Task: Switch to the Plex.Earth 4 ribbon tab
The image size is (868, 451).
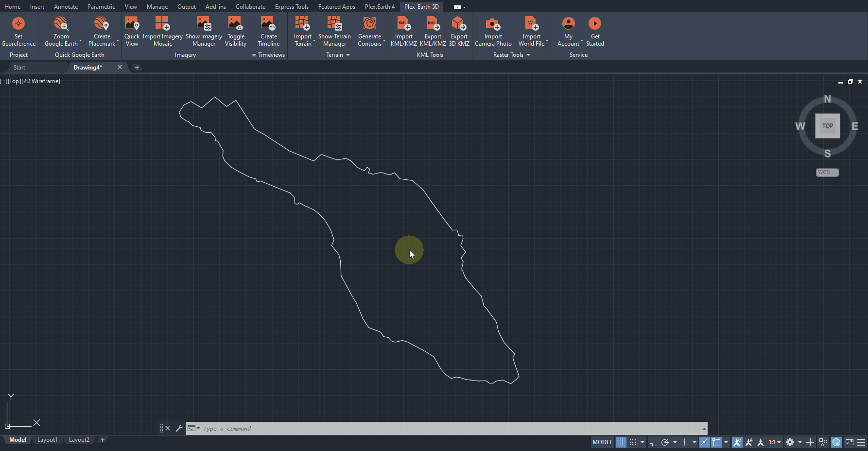Action: 380,7
